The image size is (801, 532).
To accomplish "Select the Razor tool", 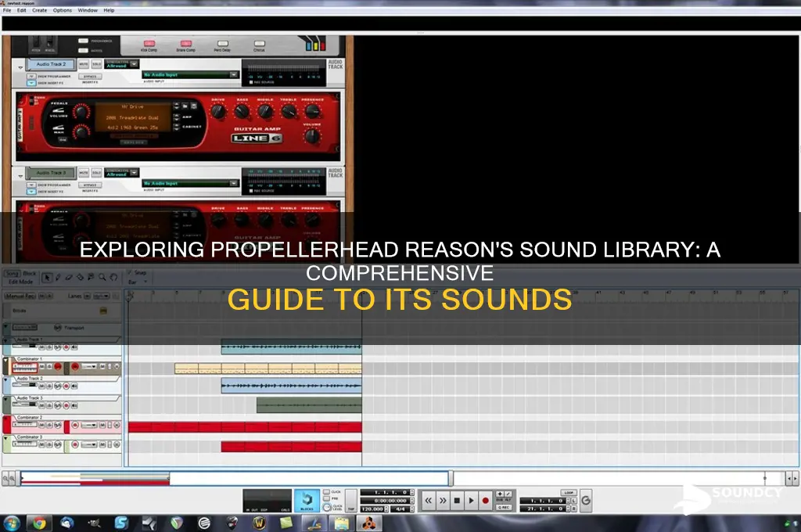I will [x=80, y=278].
